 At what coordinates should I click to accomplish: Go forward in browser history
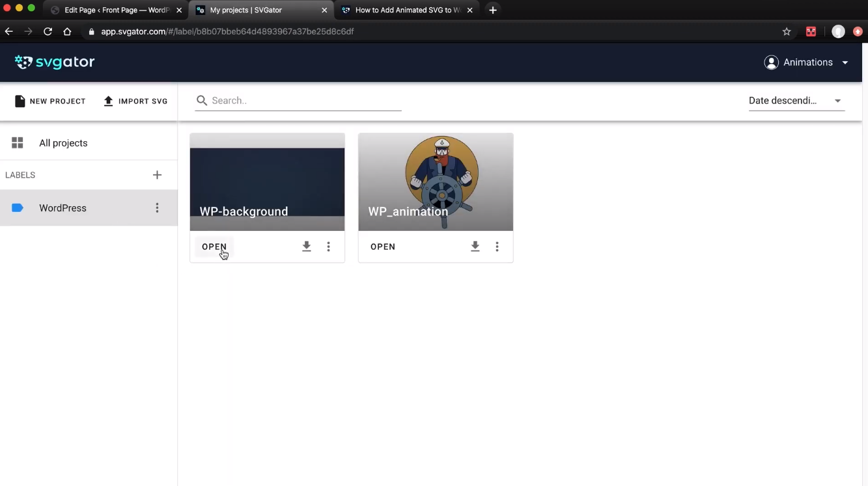(x=28, y=31)
